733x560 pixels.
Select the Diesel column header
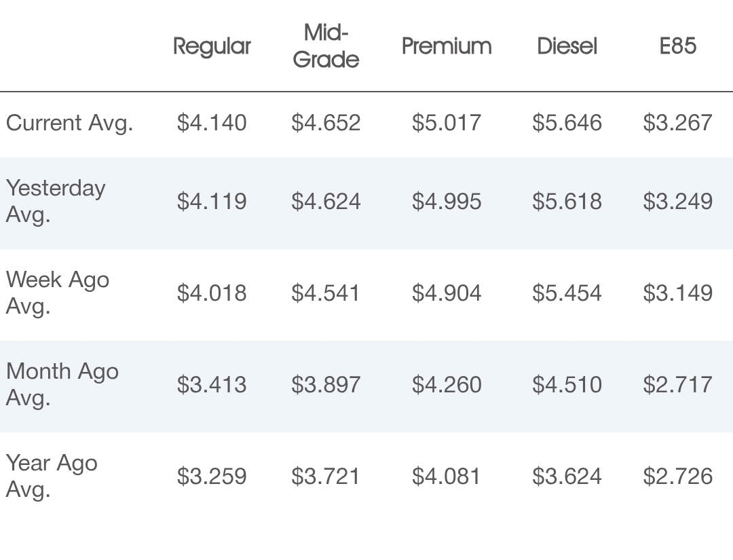(567, 46)
